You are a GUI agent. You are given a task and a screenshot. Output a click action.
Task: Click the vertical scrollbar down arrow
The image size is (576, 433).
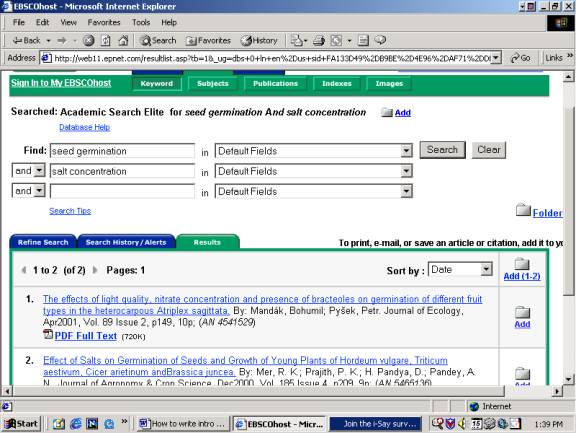pyautogui.click(x=568, y=379)
